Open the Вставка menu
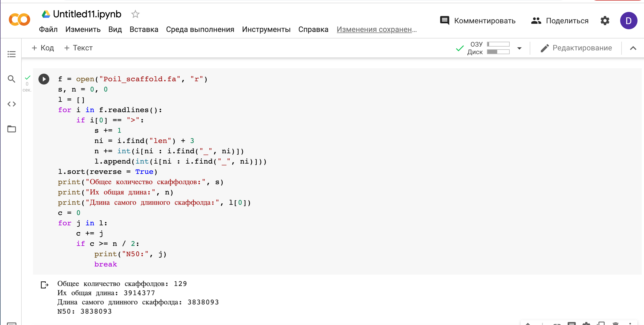The image size is (644, 325). click(x=144, y=29)
